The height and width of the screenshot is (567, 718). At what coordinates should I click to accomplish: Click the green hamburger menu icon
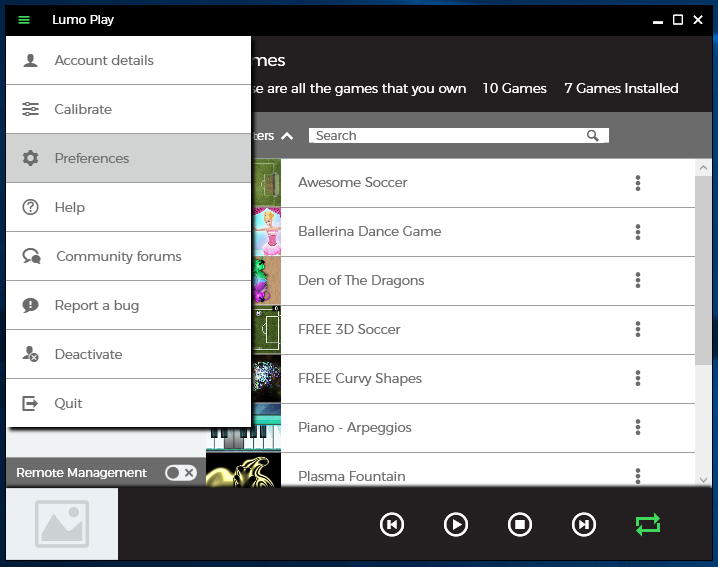click(24, 20)
